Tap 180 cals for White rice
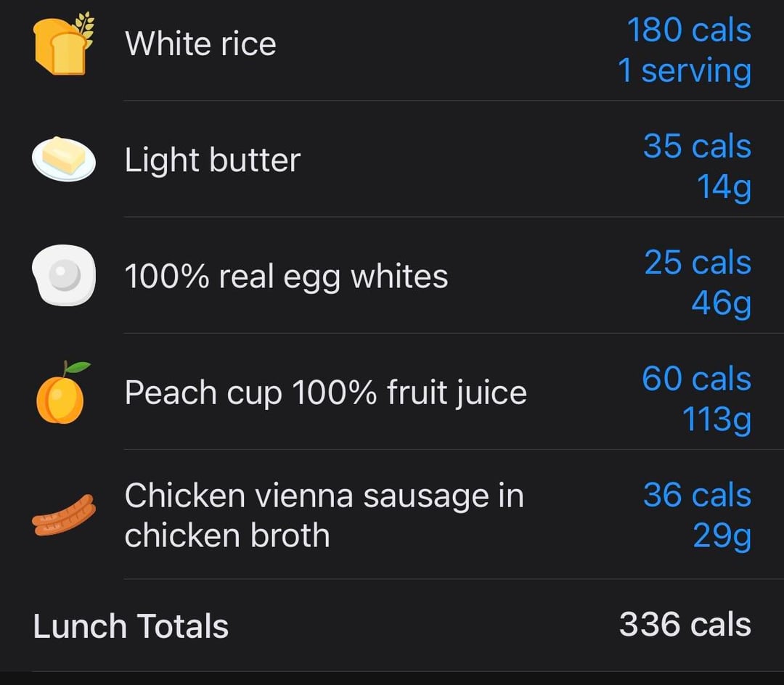This screenshot has height=685, width=784. (688, 30)
